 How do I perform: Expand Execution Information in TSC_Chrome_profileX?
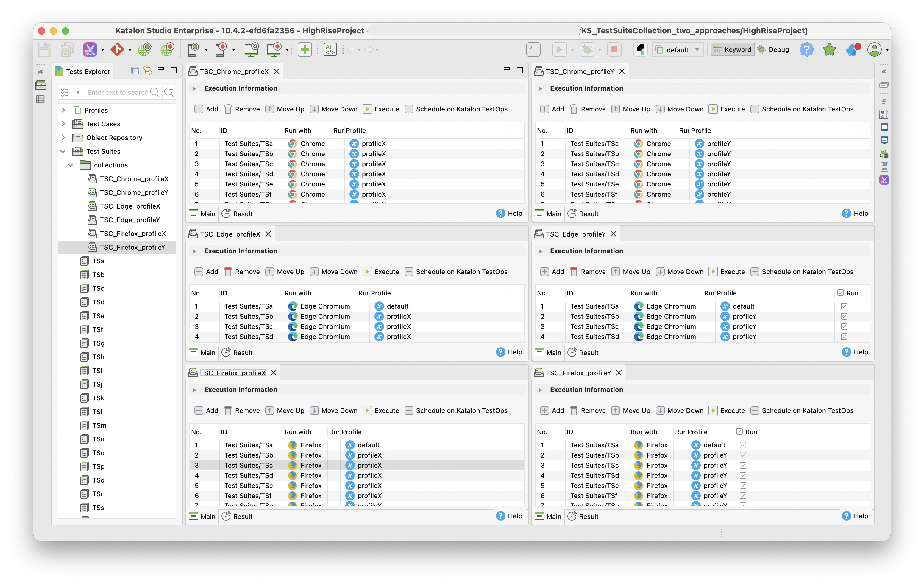click(195, 88)
